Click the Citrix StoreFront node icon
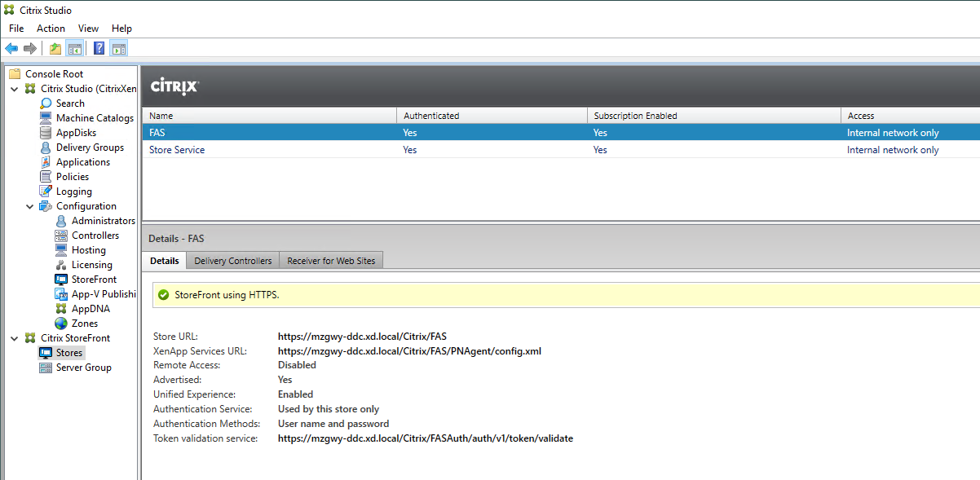The width and height of the screenshot is (980, 480). click(x=30, y=338)
